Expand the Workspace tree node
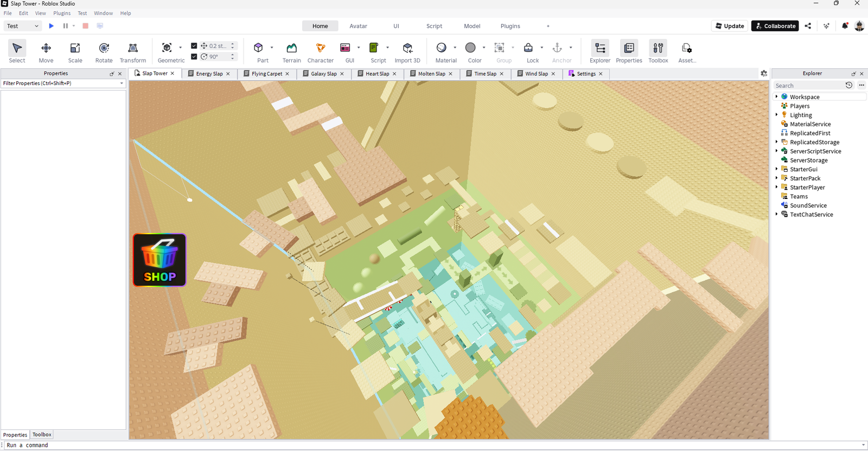This screenshot has width=868, height=463. pyautogui.click(x=776, y=97)
